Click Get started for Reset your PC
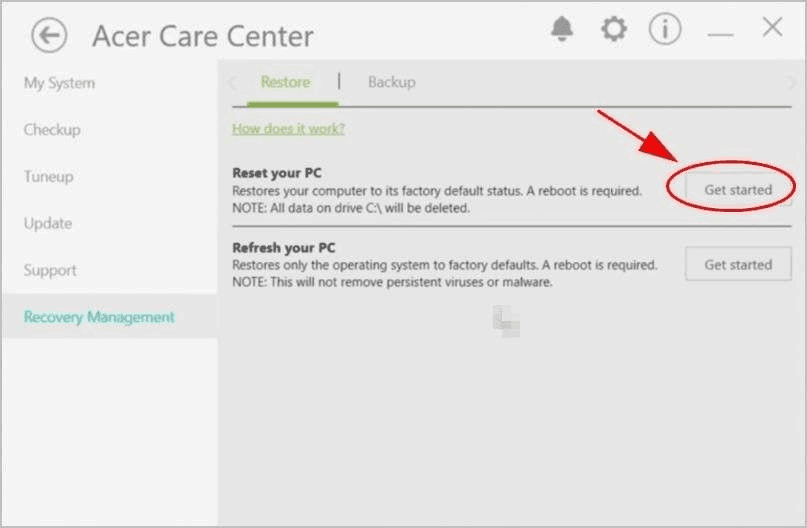The height and width of the screenshot is (528, 807). 738,190
